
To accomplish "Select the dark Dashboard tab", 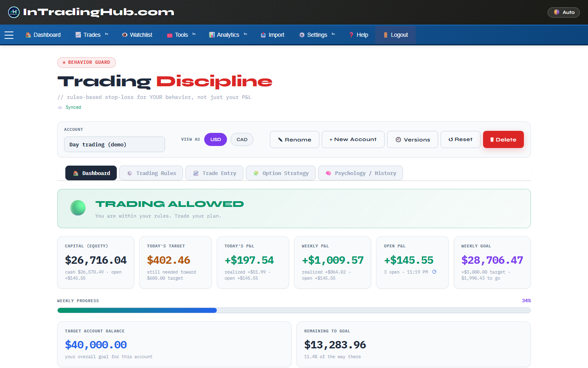I will click(91, 173).
